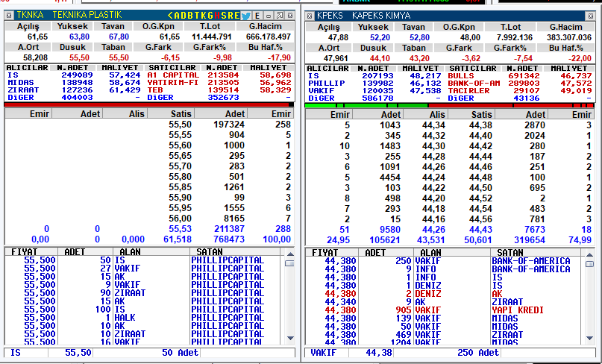The image size is (602, 364).
Task: Click the Tavan value 67,80 in TKNKA
Action: [x=119, y=37]
